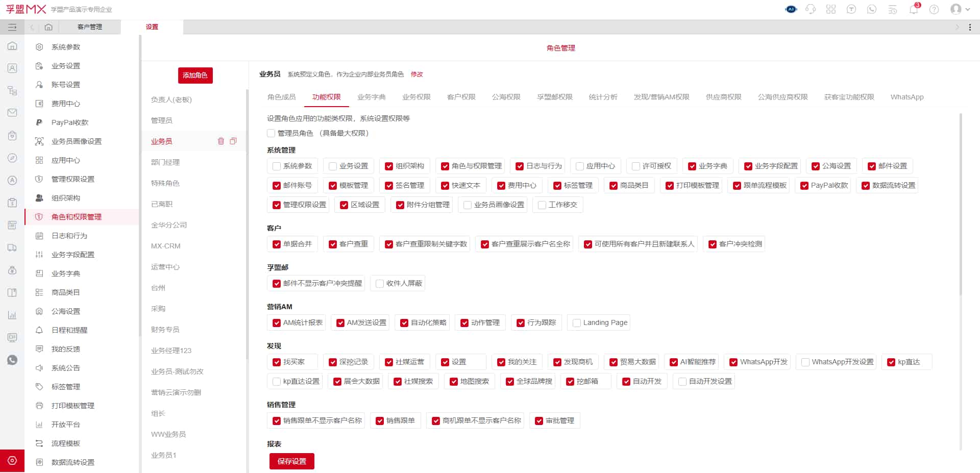Open the apps grid icon in header
The height and width of the screenshot is (473, 980).
(831, 9)
